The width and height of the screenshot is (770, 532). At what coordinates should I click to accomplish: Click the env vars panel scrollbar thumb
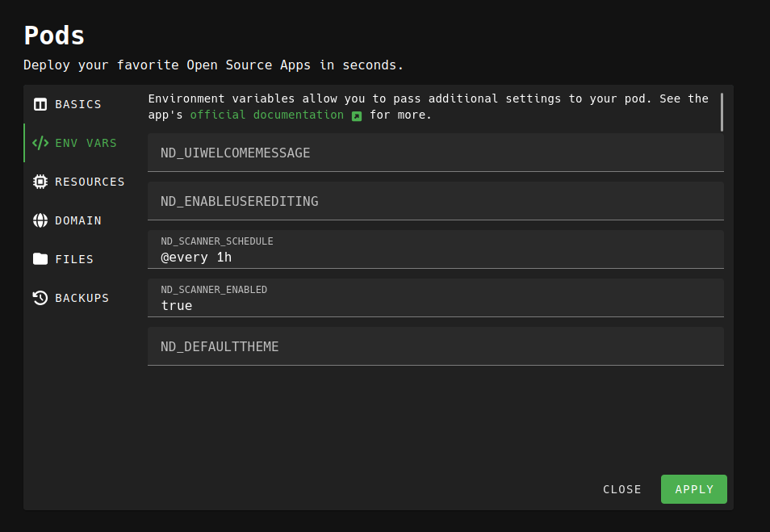722,111
